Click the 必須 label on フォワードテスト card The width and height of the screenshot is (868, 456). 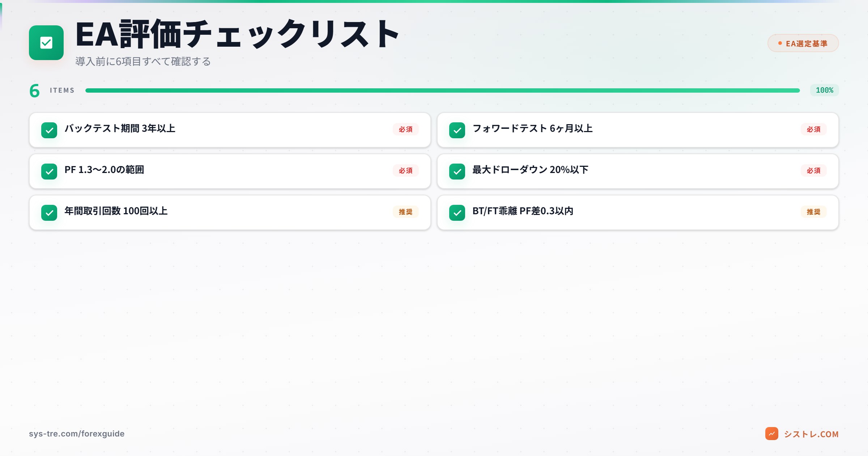coord(814,129)
